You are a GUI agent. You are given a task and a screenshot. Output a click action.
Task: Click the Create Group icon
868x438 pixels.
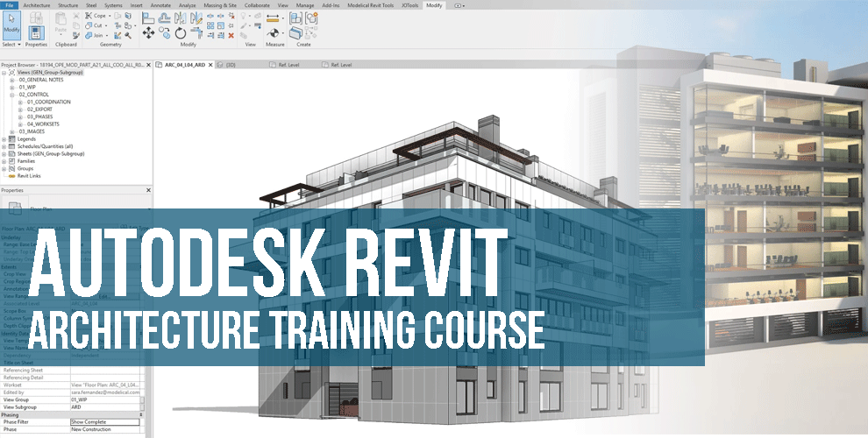coord(311,18)
